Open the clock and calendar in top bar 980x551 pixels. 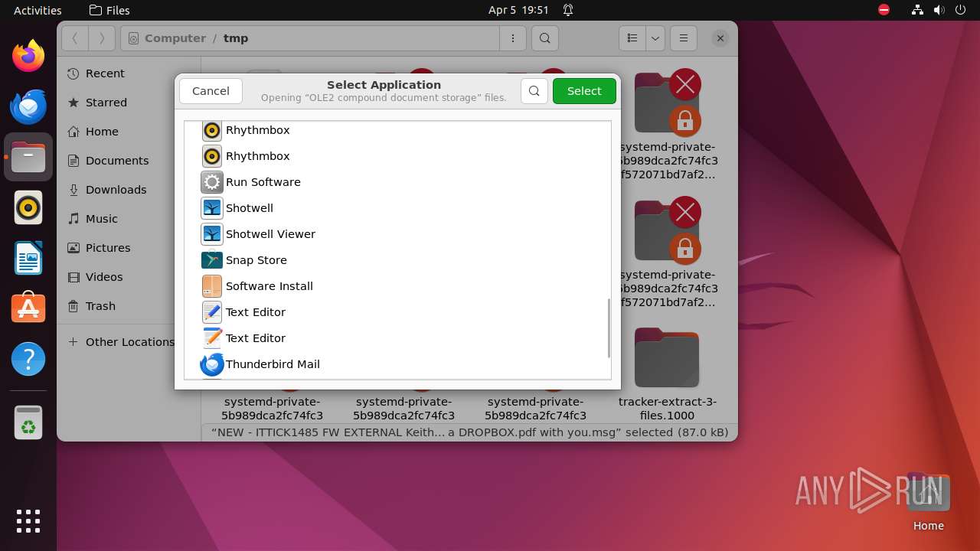(x=519, y=10)
